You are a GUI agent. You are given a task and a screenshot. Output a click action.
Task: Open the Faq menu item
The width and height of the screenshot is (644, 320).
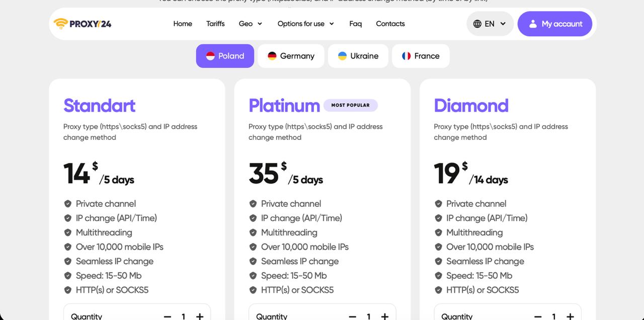click(355, 24)
